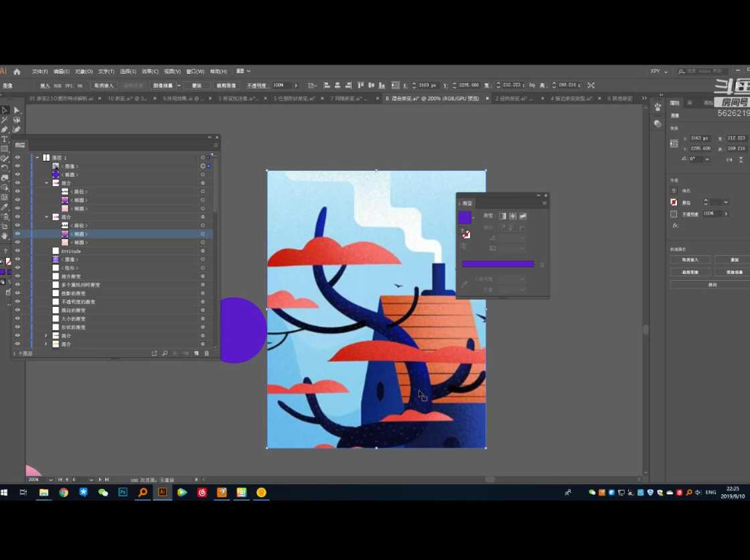Open the 文件(F) menu
This screenshot has height=560, width=750.
pyautogui.click(x=40, y=71)
